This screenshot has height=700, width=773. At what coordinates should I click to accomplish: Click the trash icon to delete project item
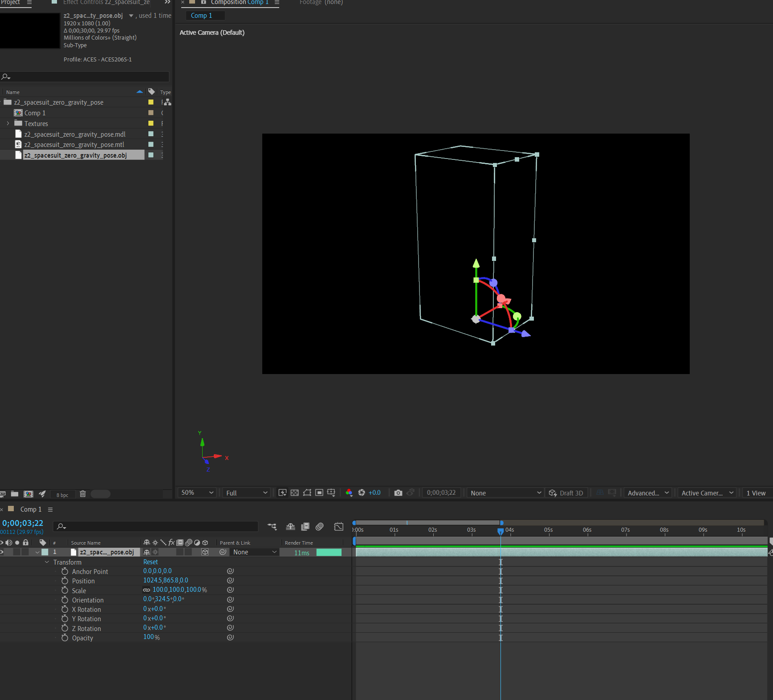point(83,494)
